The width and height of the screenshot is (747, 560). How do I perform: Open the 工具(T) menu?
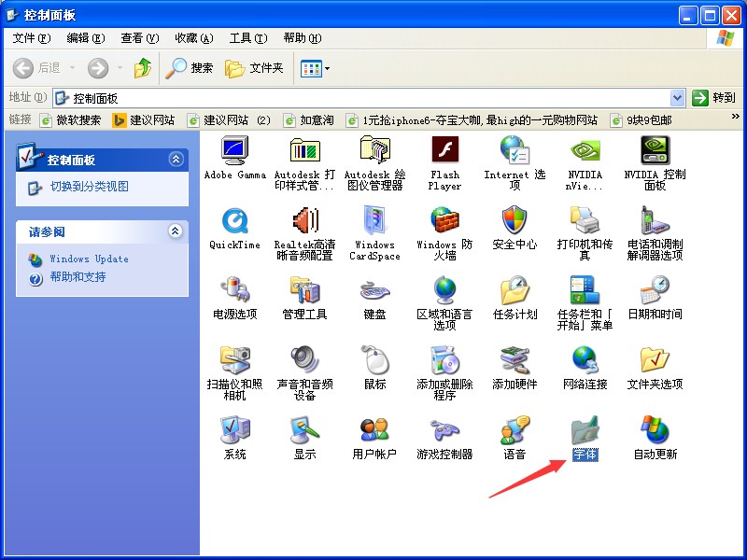[x=248, y=38]
